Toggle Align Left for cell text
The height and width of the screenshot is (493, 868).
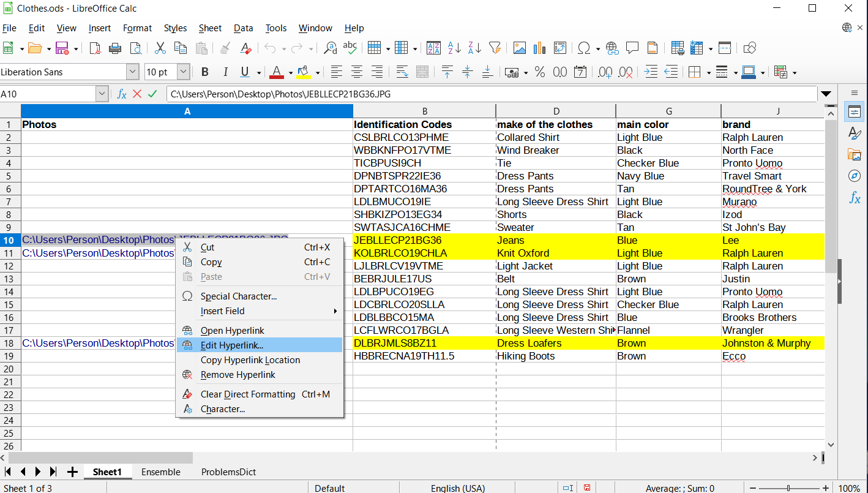(x=337, y=72)
